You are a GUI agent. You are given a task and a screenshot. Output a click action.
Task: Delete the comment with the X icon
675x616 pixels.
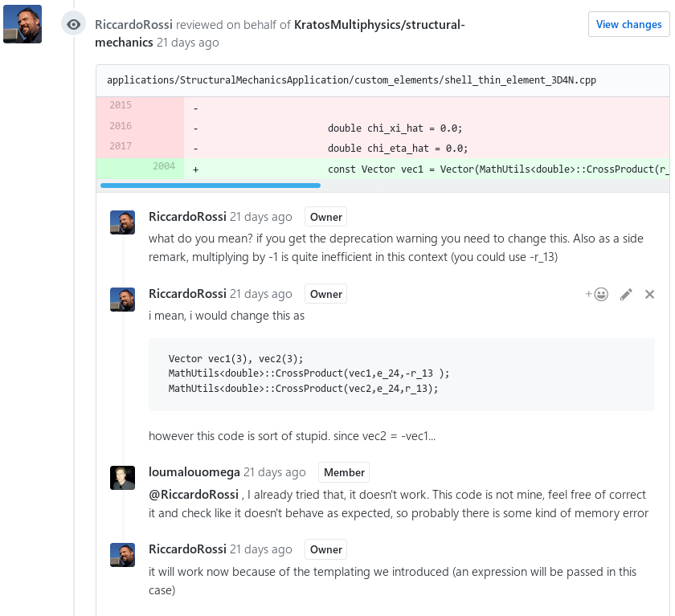(649, 294)
